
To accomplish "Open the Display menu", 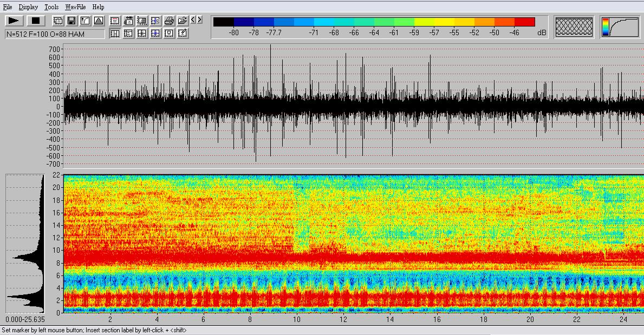I will pyautogui.click(x=28, y=7).
